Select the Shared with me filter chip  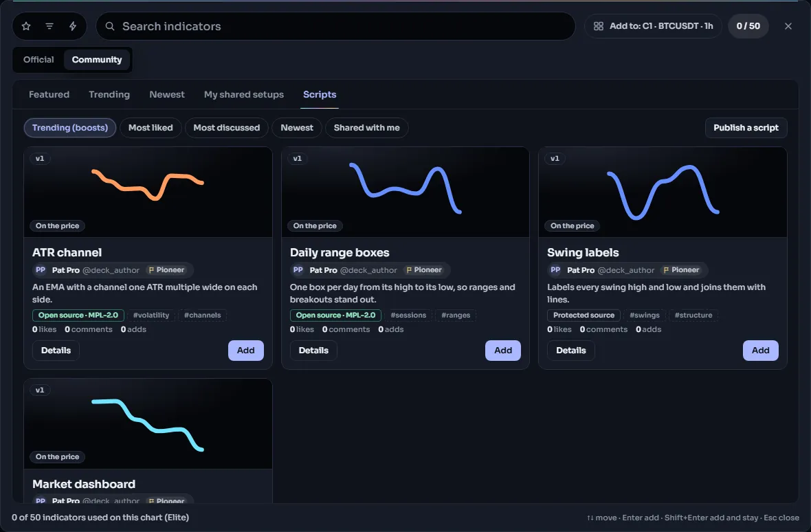(367, 128)
